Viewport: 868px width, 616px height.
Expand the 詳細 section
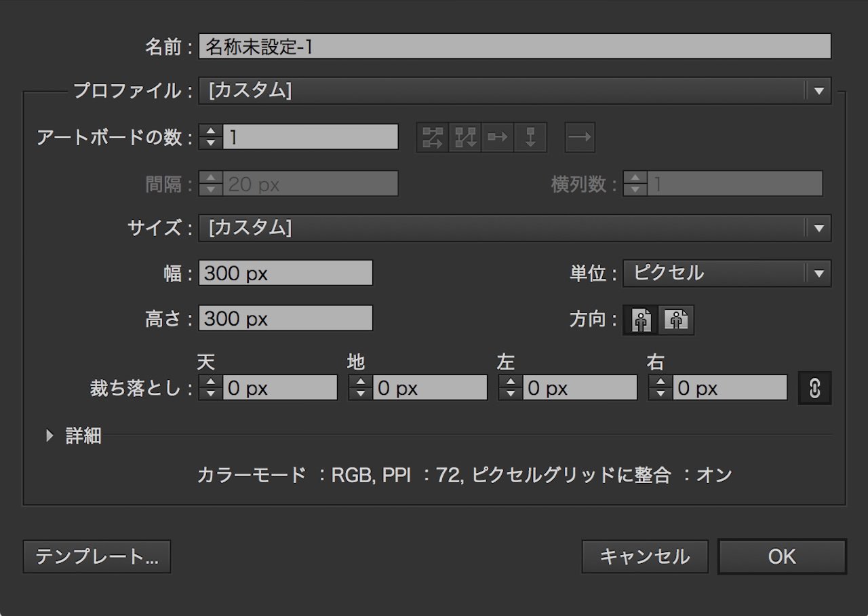[x=50, y=436]
